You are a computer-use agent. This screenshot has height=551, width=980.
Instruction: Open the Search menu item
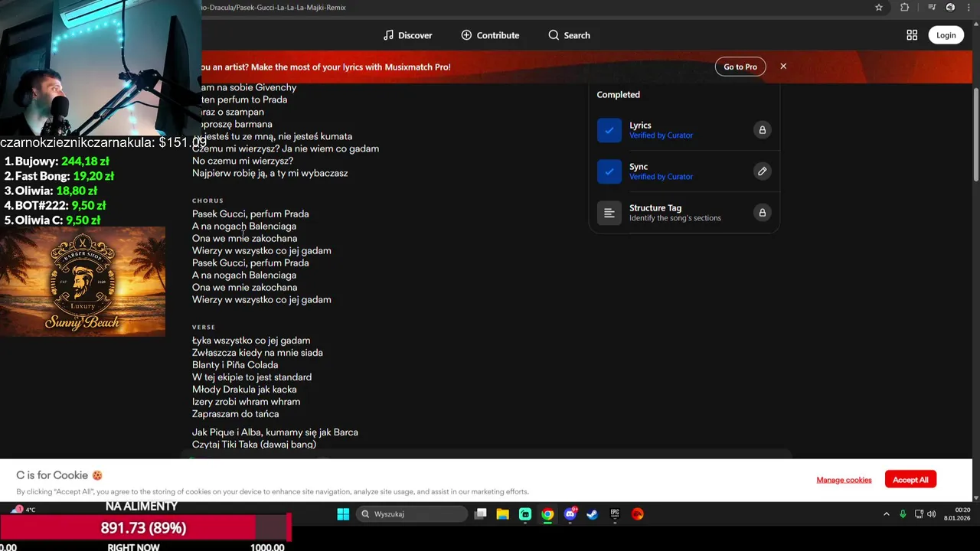pos(569,35)
